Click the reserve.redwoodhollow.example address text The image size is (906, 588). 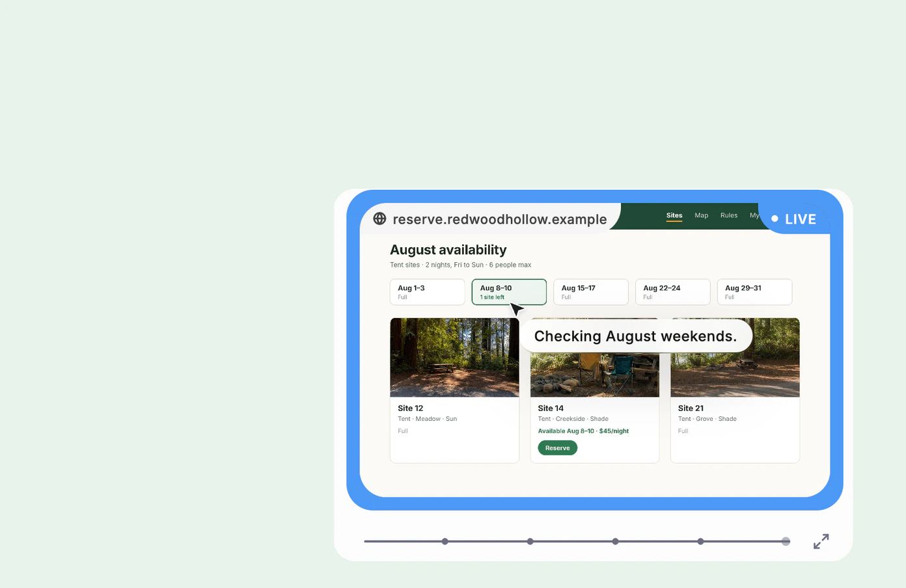(x=500, y=219)
